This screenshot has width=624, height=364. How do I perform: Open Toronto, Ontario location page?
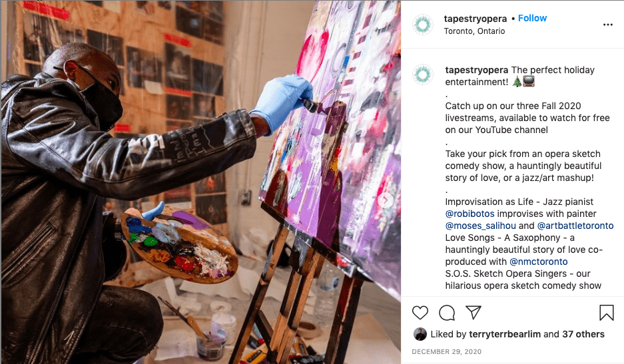pyautogui.click(x=474, y=31)
